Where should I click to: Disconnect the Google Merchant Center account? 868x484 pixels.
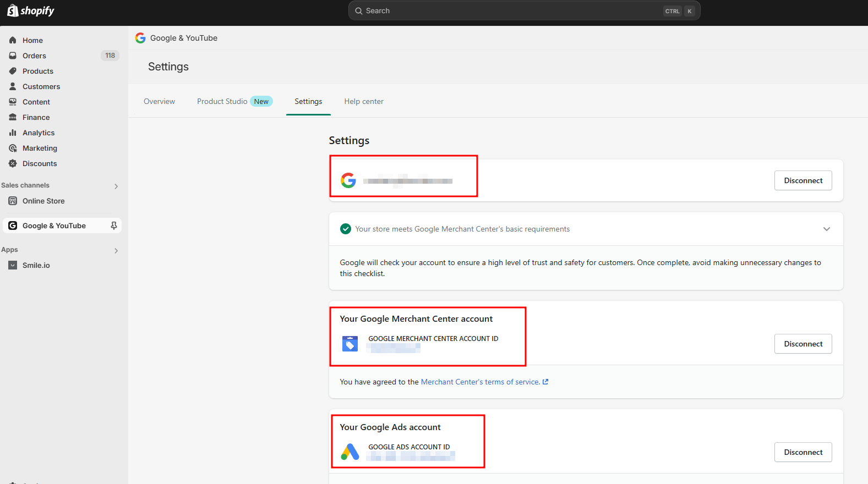(803, 344)
